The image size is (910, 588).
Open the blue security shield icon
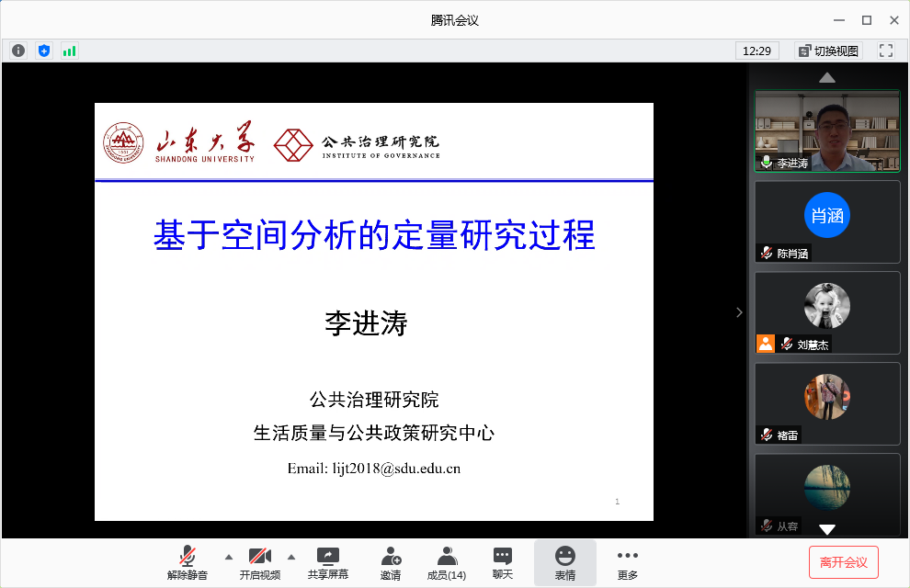44,51
